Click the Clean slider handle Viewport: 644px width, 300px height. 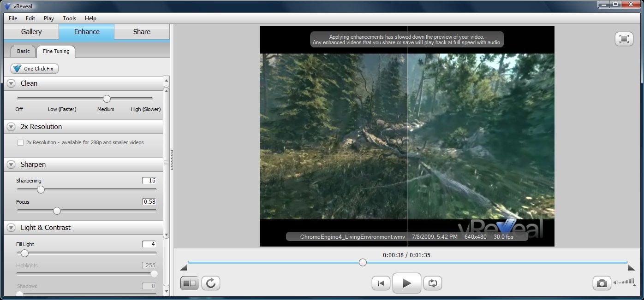(x=107, y=99)
